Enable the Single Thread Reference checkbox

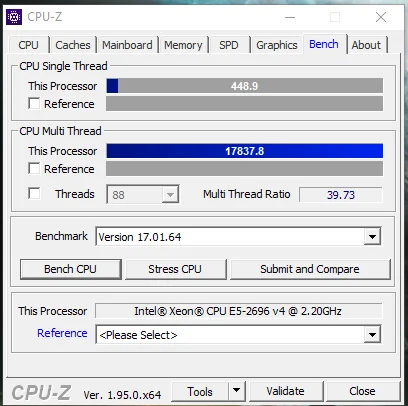coord(34,103)
